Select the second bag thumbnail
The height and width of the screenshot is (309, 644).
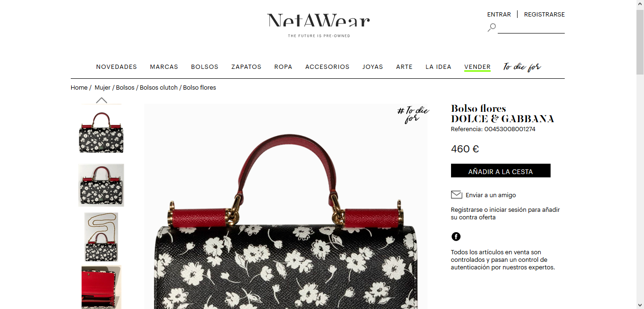tap(101, 185)
